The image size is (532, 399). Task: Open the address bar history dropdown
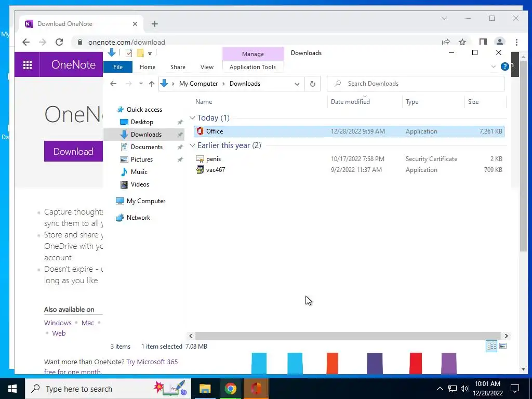[297, 84]
